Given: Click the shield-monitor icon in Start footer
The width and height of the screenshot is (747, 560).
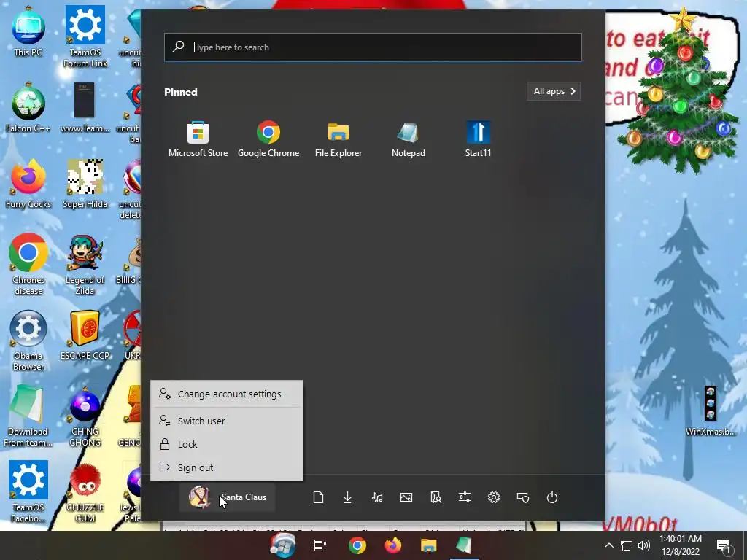Looking at the screenshot, I should (x=523, y=497).
